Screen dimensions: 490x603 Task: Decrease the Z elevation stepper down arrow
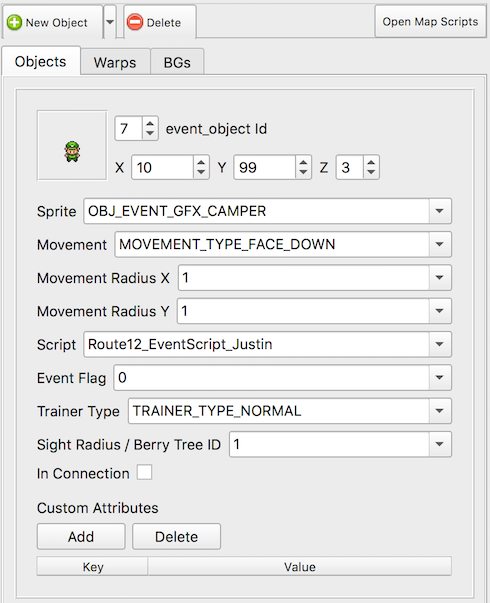pyautogui.click(x=371, y=172)
